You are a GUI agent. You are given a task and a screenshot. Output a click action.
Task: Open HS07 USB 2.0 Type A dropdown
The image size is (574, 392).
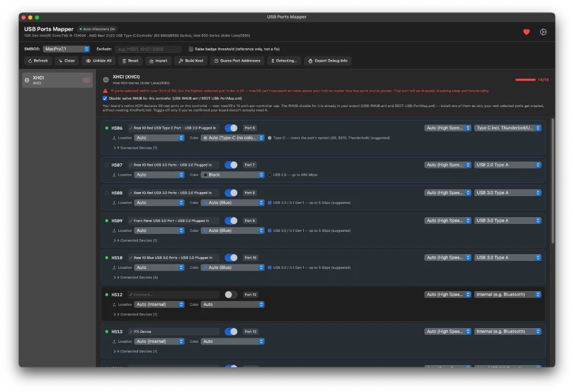coord(507,165)
